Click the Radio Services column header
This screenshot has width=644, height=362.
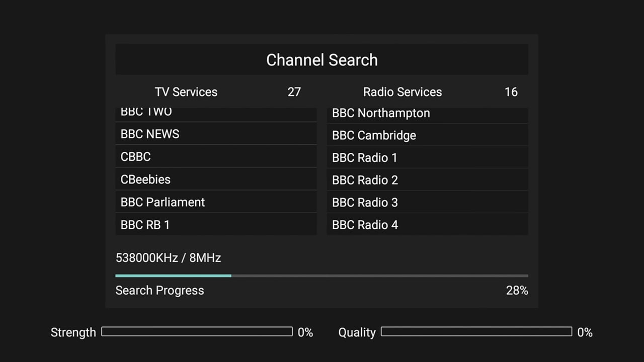(403, 92)
